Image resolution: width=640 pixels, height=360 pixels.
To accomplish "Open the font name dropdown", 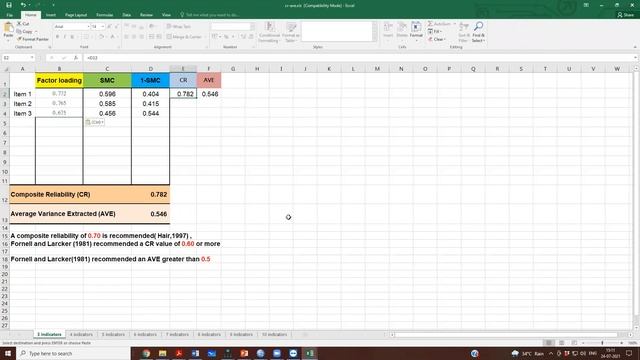I will (88, 27).
